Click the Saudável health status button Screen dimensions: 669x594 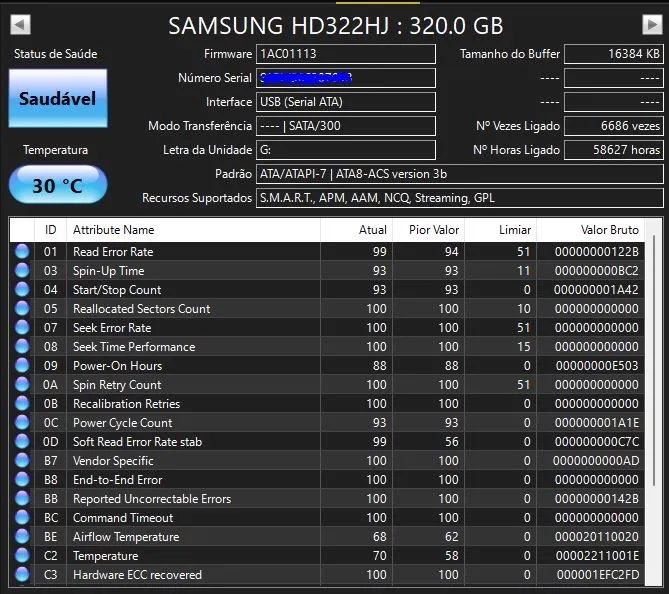point(58,98)
